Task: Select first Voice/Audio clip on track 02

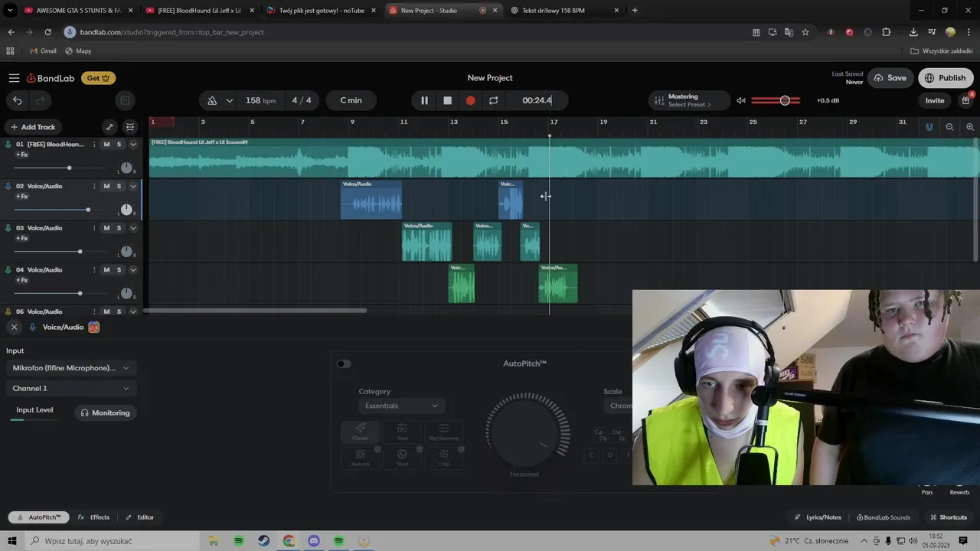Action: [x=371, y=200]
